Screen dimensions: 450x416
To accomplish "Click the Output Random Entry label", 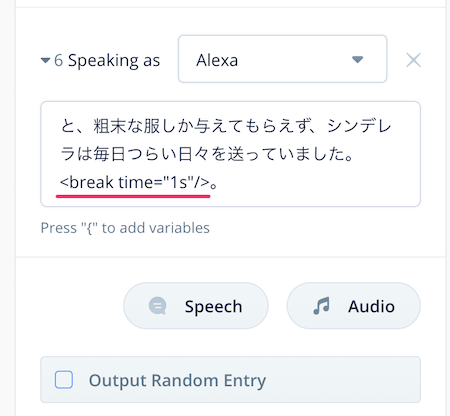I will click(177, 380).
